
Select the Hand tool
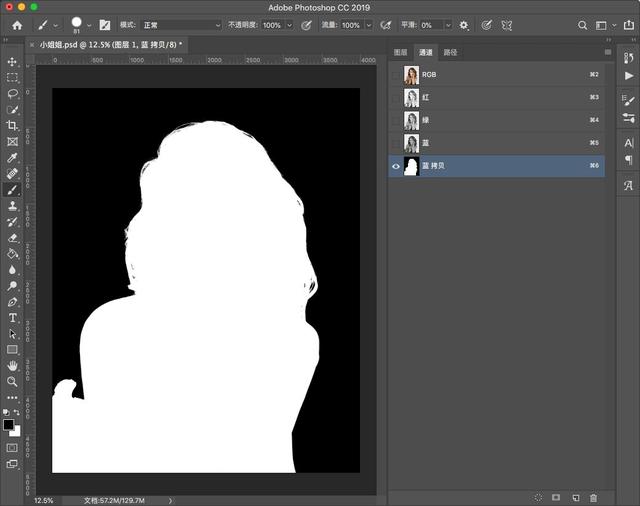coord(12,366)
